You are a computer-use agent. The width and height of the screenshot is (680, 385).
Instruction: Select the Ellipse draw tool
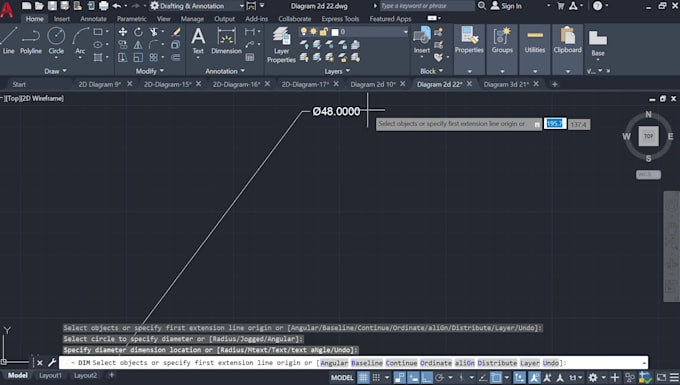(x=98, y=44)
